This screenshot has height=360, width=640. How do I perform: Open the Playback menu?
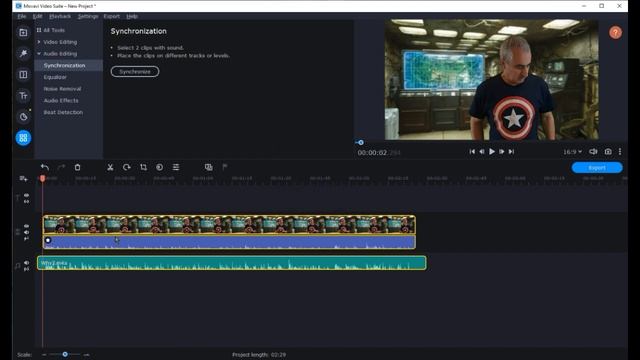click(60, 16)
